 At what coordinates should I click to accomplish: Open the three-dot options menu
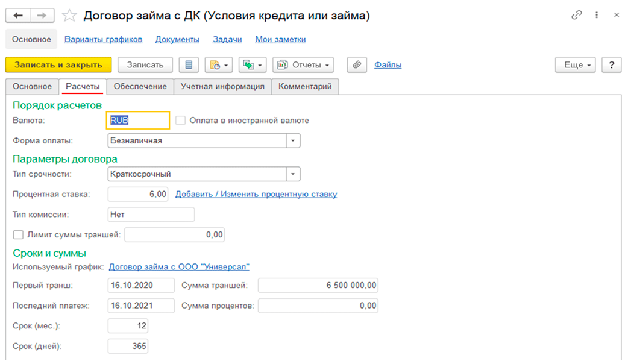coord(597,15)
